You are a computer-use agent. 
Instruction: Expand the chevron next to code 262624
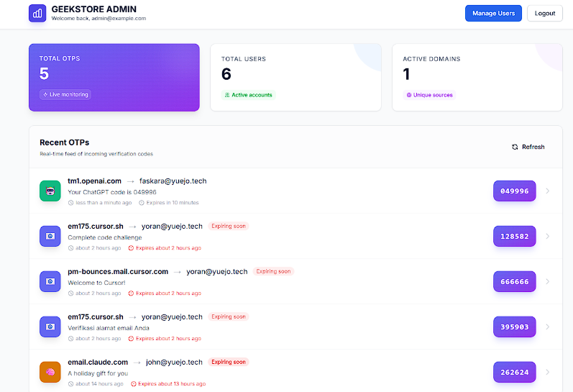coord(547,373)
